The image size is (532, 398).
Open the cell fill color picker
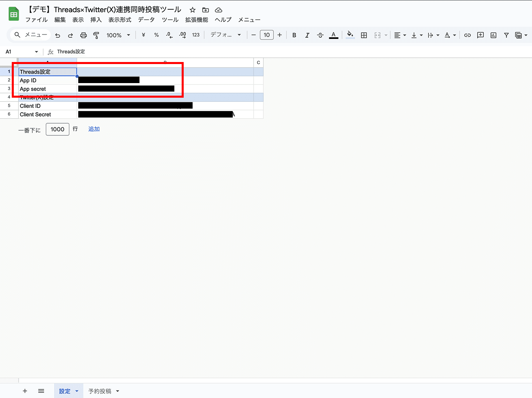(x=350, y=35)
